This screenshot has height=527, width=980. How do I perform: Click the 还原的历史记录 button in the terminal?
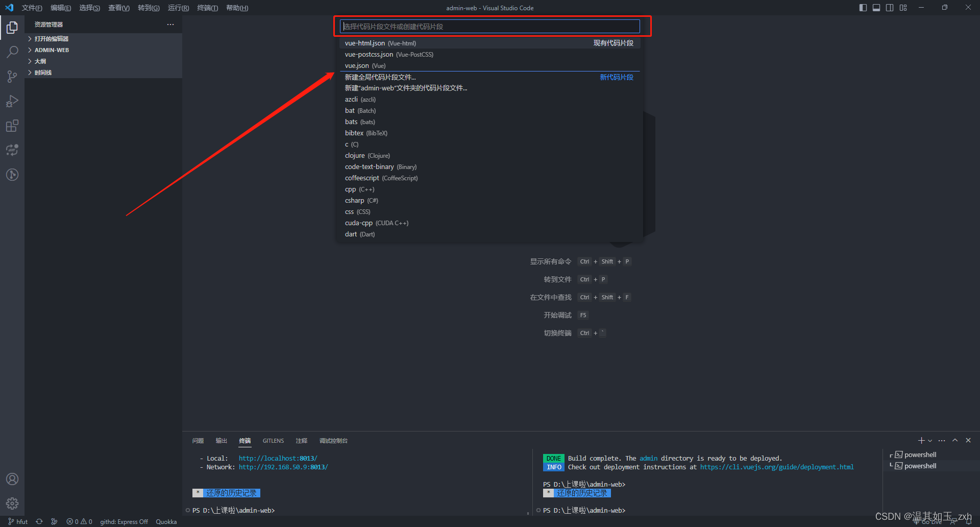click(230, 492)
